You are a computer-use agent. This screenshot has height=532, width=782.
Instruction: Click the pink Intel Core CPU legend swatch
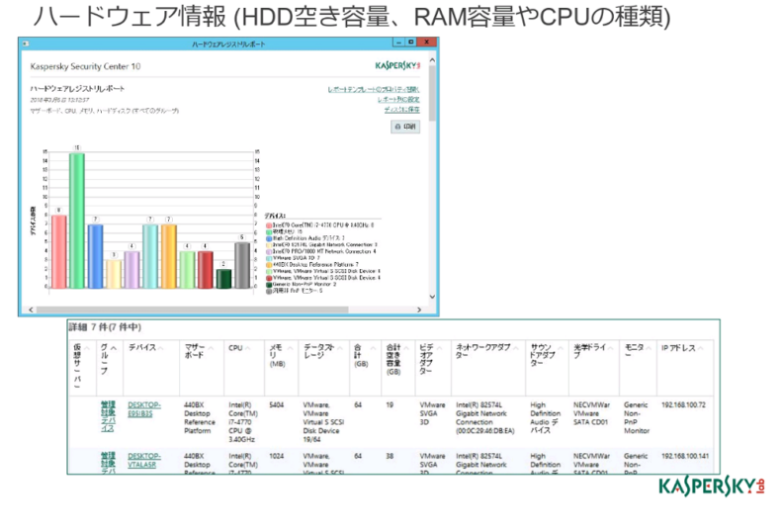269,225
